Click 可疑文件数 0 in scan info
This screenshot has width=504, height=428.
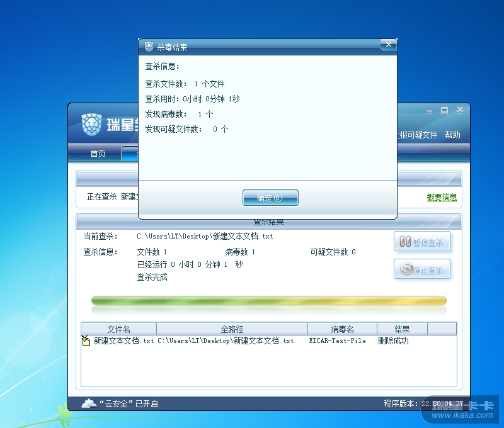333,252
